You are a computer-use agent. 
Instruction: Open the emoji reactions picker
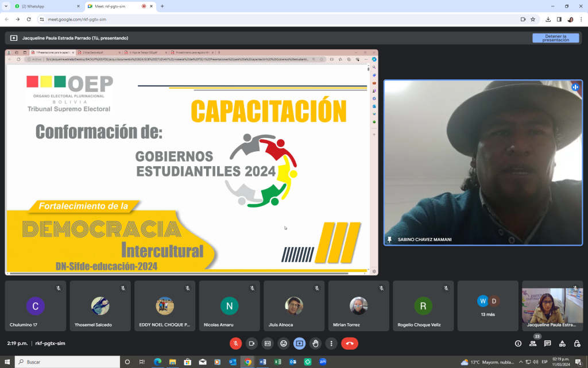coord(284,343)
